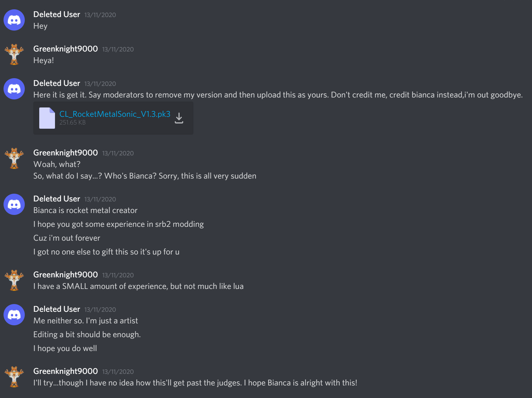Click Greenknight9000 name above final message
This screenshot has width=532, height=398.
tap(66, 371)
